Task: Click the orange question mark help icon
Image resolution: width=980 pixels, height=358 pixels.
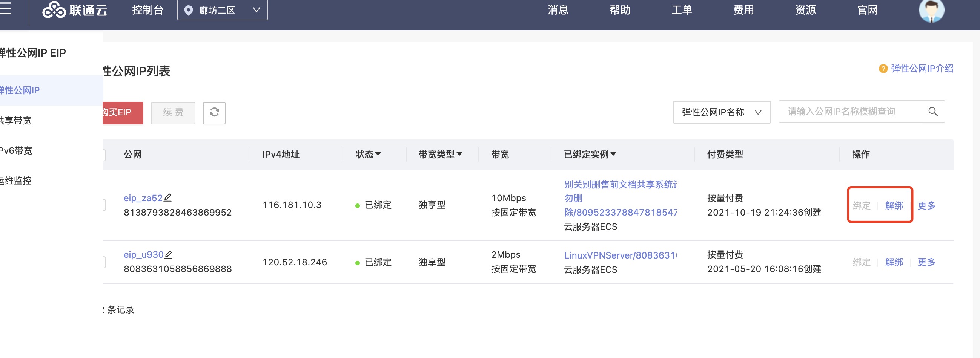Action: (x=883, y=69)
